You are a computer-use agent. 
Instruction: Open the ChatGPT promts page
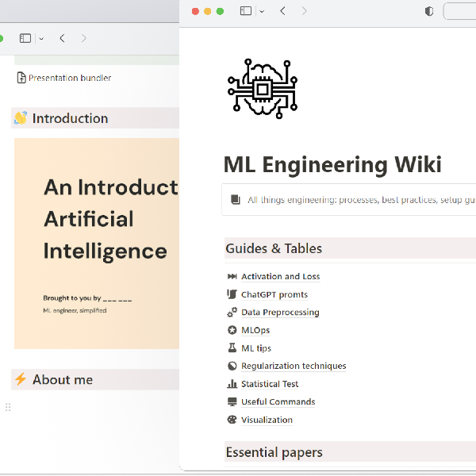pos(274,294)
